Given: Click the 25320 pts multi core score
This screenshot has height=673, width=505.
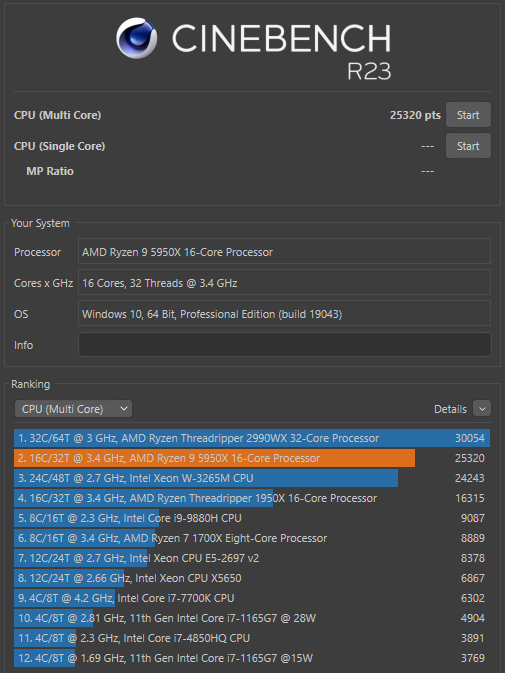Looking at the screenshot, I should [415, 115].
